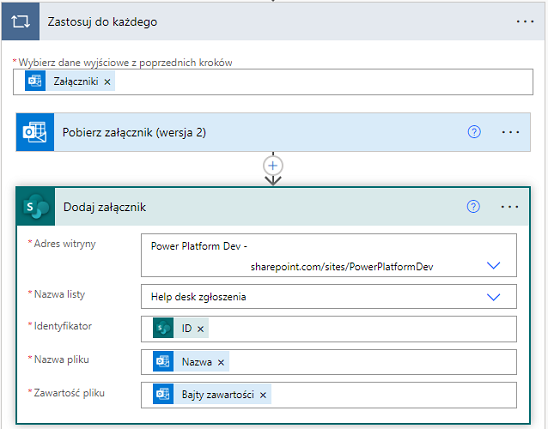Open help for Pobierz załącznik (wersja 2)

click(474, 132)
